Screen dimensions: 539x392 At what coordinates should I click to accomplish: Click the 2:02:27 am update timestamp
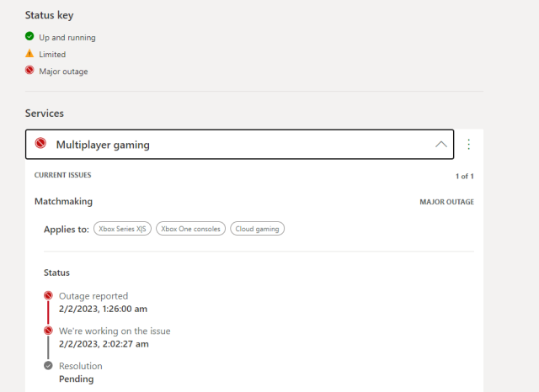(103, 344)
